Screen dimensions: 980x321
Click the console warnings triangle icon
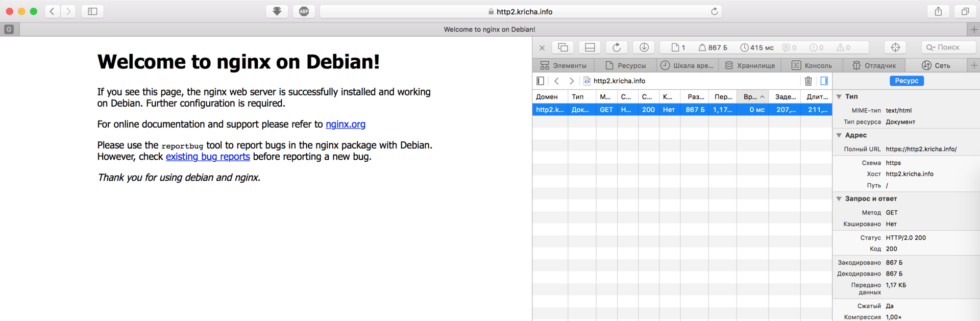(843, 47)
